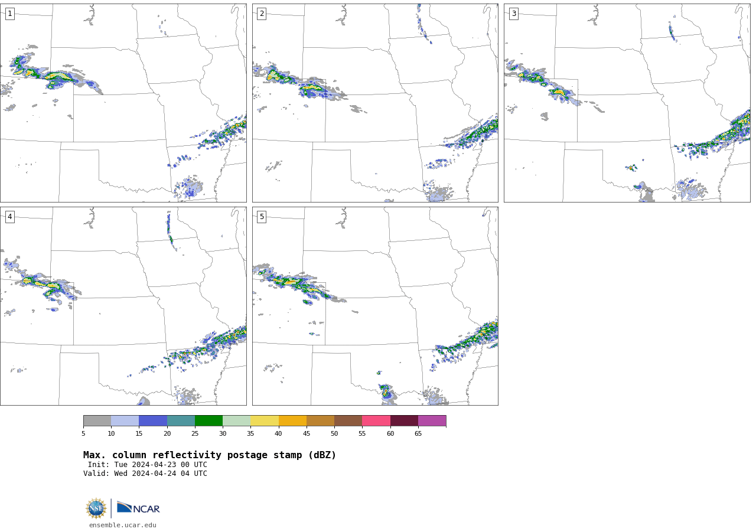Image resolution: width=756 pixels, height=532 pixels.
Task: Click the gray 5-10 dBZ color swatch
Action: [x=97, y=420]
